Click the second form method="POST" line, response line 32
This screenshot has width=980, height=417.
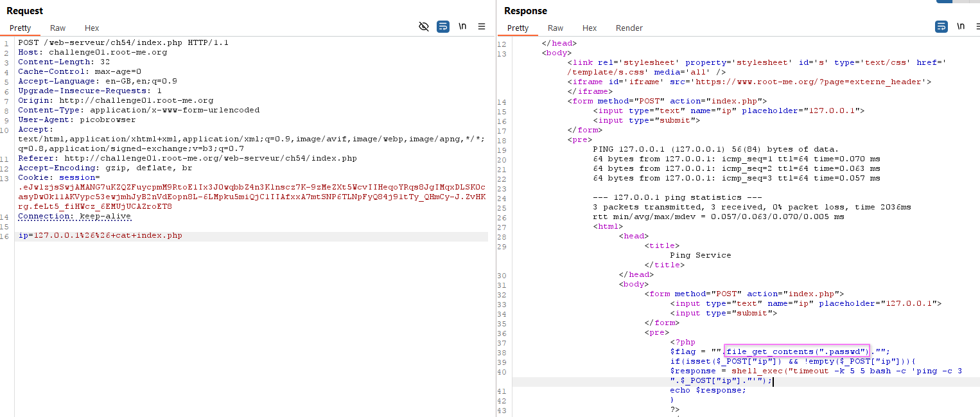(744, 294)
